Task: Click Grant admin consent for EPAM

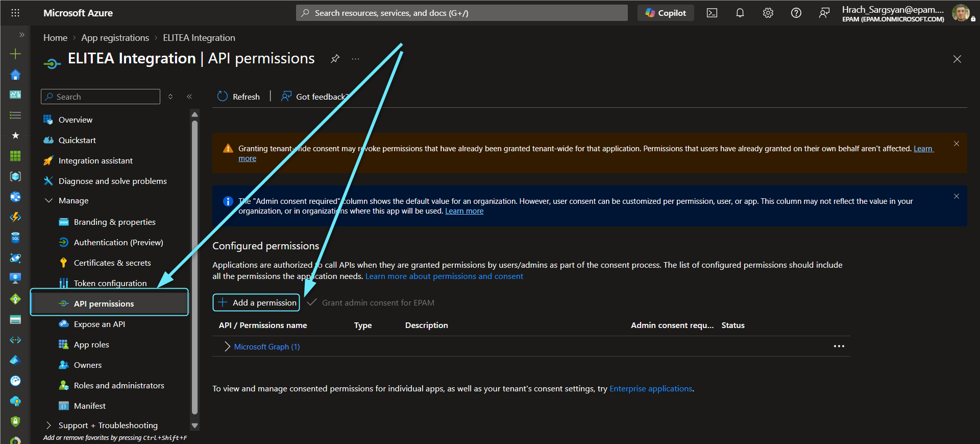Action: coord(371,302)
